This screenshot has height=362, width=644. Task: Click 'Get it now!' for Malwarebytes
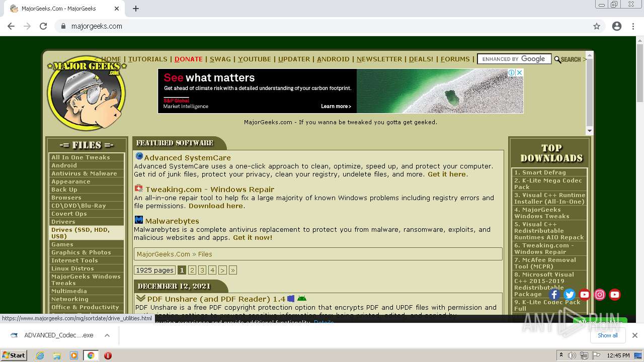point(253,237)
